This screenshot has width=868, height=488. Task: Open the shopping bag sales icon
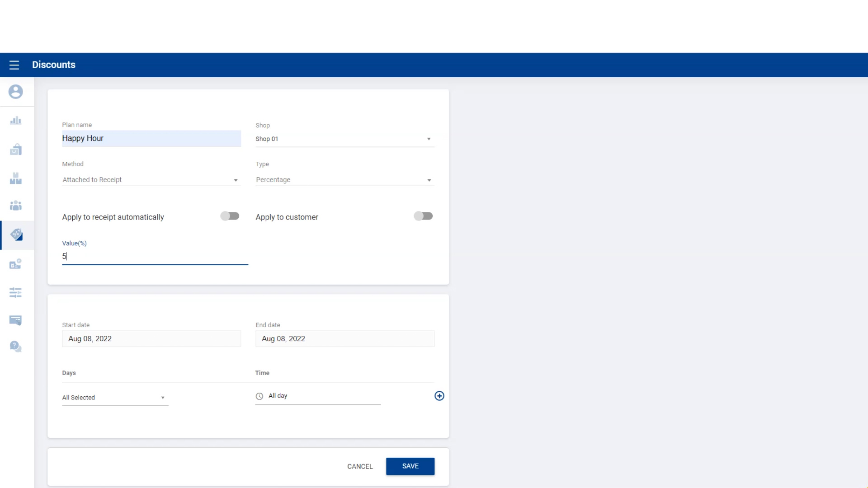pos(16,150)
